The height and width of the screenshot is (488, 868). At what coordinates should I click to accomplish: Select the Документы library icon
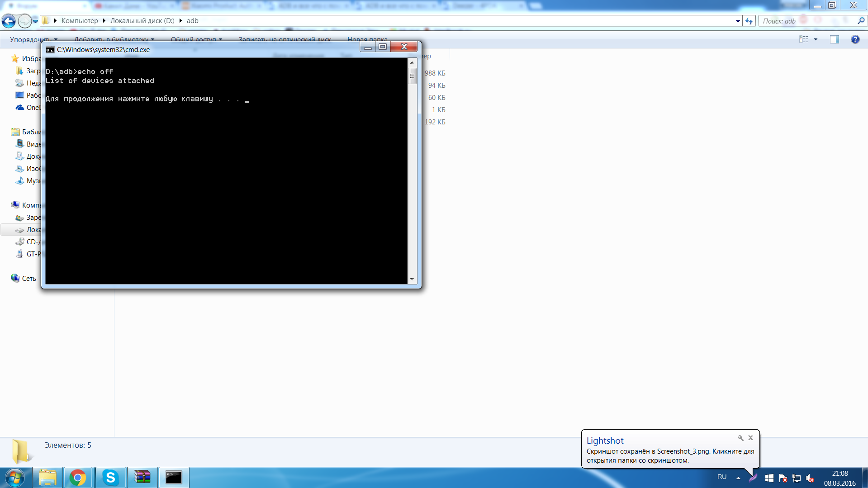pos(19,156)
